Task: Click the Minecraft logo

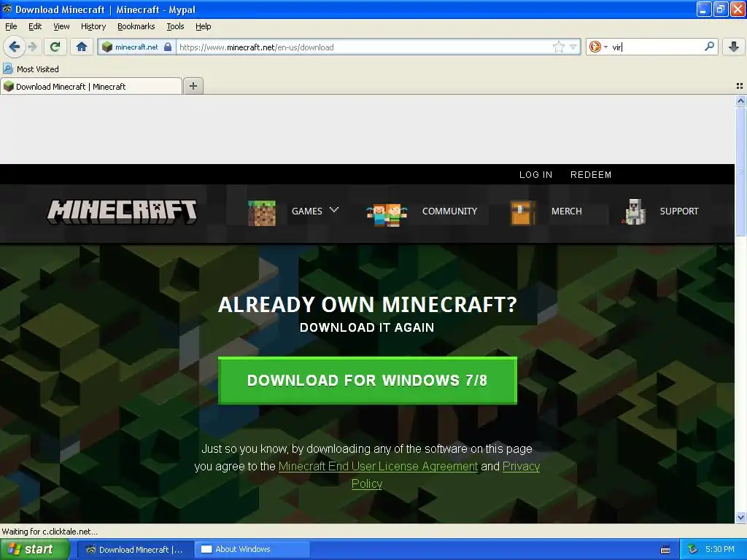Action: (122, 211)
